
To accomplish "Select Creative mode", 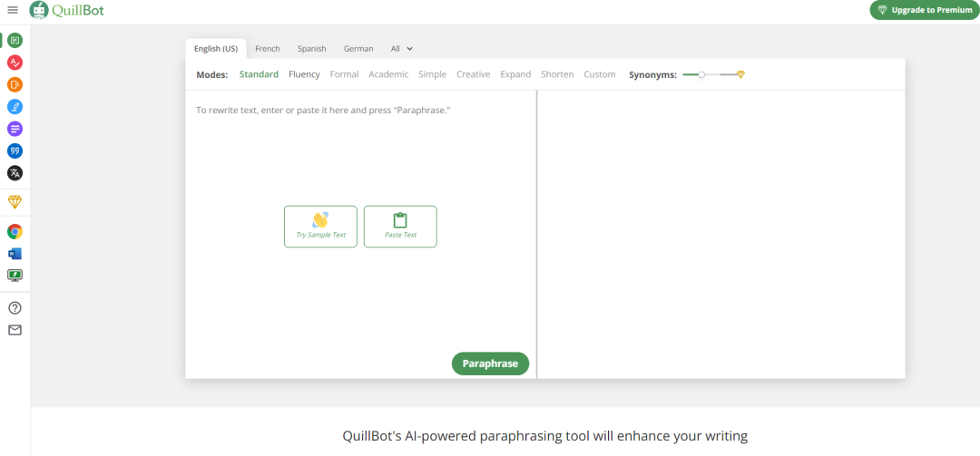I will (473, 74).
